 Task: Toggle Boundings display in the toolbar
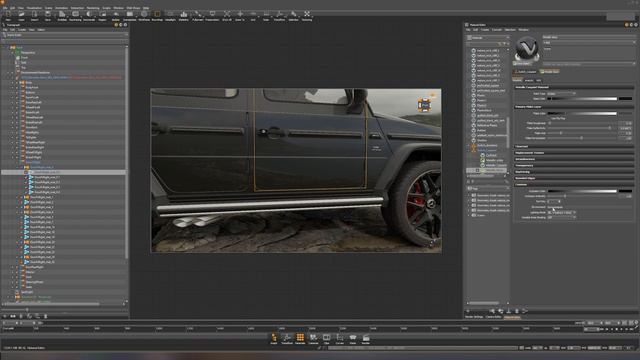(157, 16)
